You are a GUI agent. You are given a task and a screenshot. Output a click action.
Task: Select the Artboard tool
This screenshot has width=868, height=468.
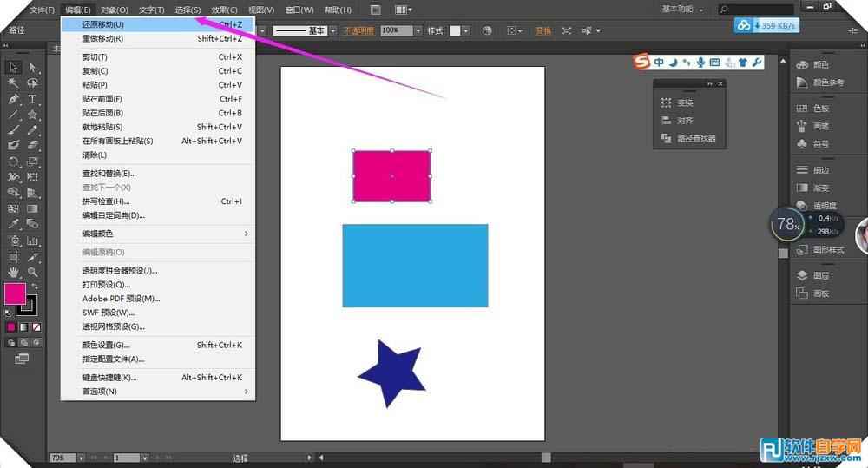(13, 257)
